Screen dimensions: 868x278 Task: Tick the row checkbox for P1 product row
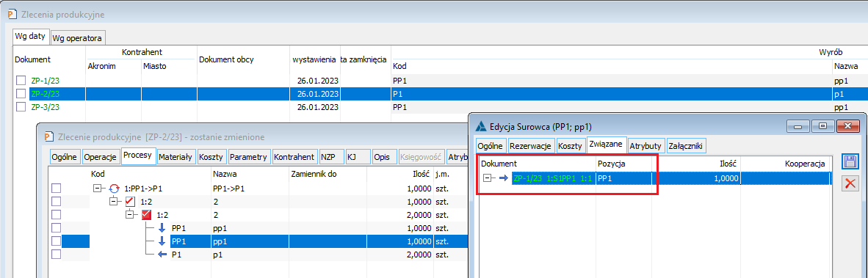56,255
